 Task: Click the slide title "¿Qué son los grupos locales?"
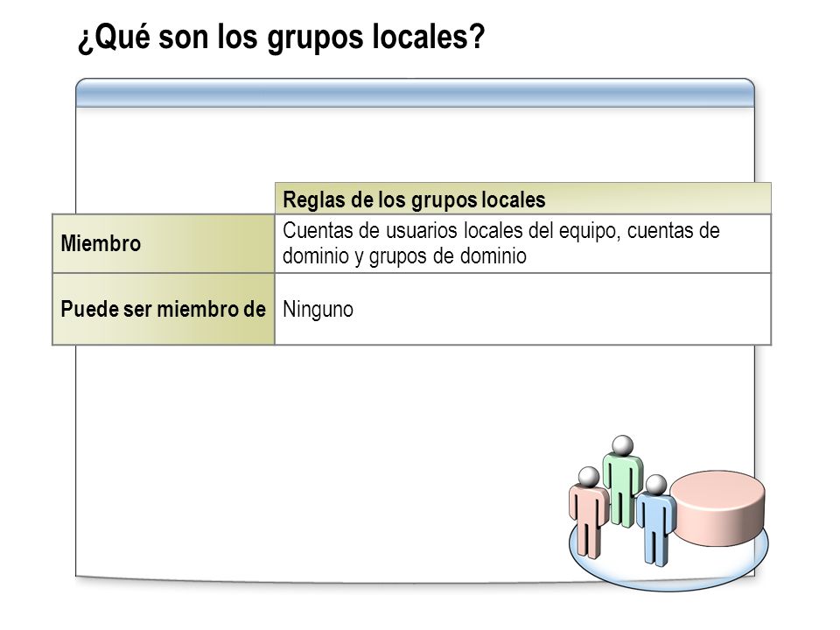(x=281, y=37)
